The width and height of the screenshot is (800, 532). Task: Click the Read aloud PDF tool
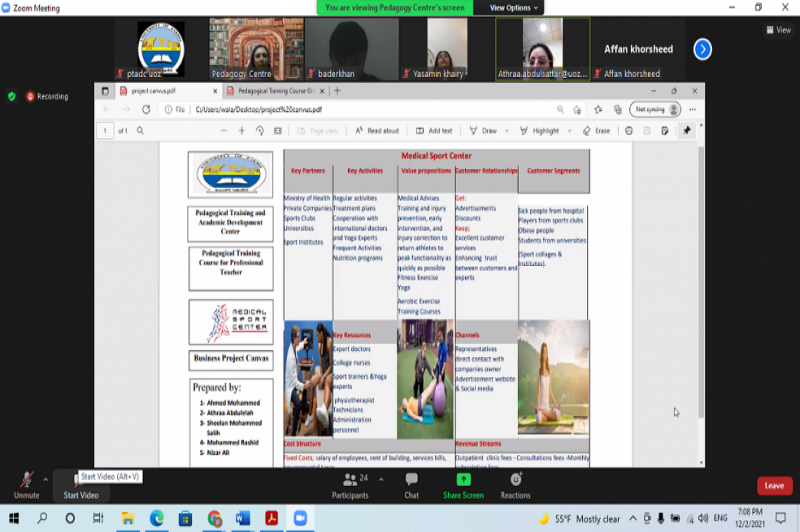(x=376, y=131)
